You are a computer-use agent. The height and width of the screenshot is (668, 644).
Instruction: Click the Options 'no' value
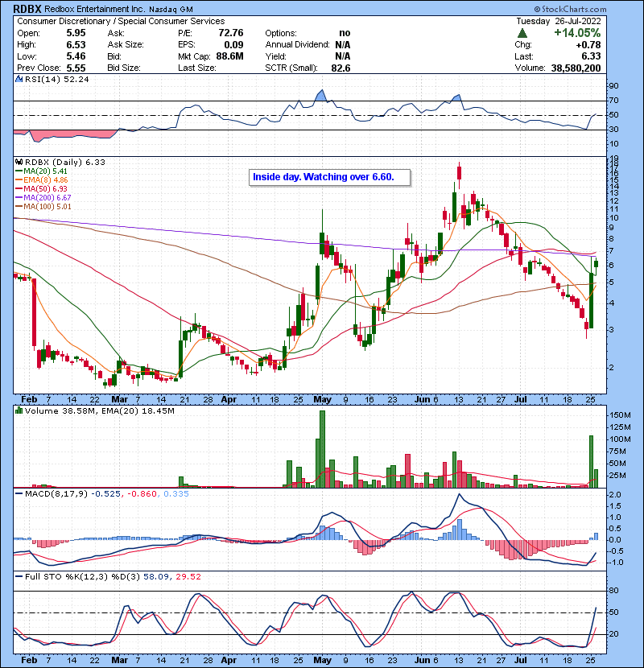345,33
